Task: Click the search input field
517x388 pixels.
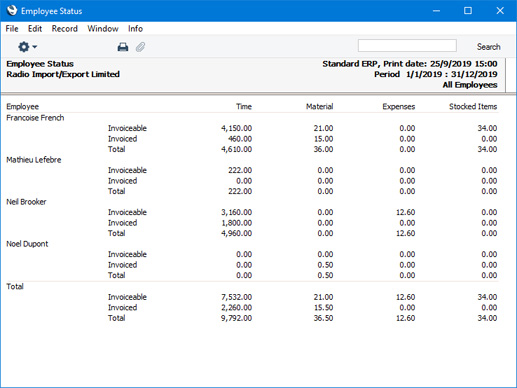Action: 407,46
